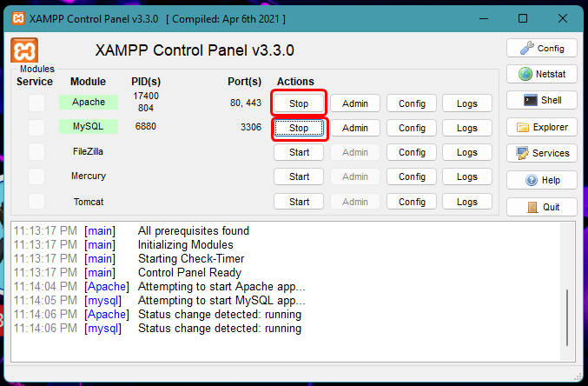The width and height of the screenshot is (588, 386).
Task: Click the Mercury module label
Action: [x=89, y=176]
